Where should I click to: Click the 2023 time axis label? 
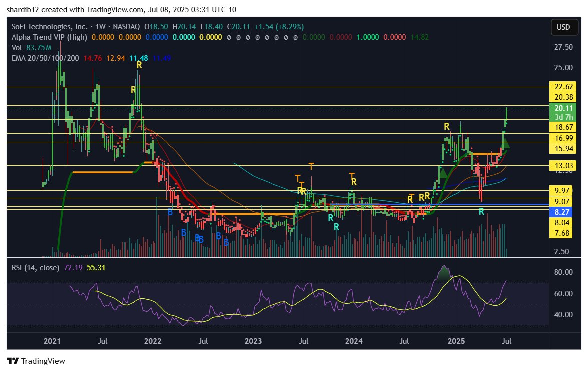point(253,341)
